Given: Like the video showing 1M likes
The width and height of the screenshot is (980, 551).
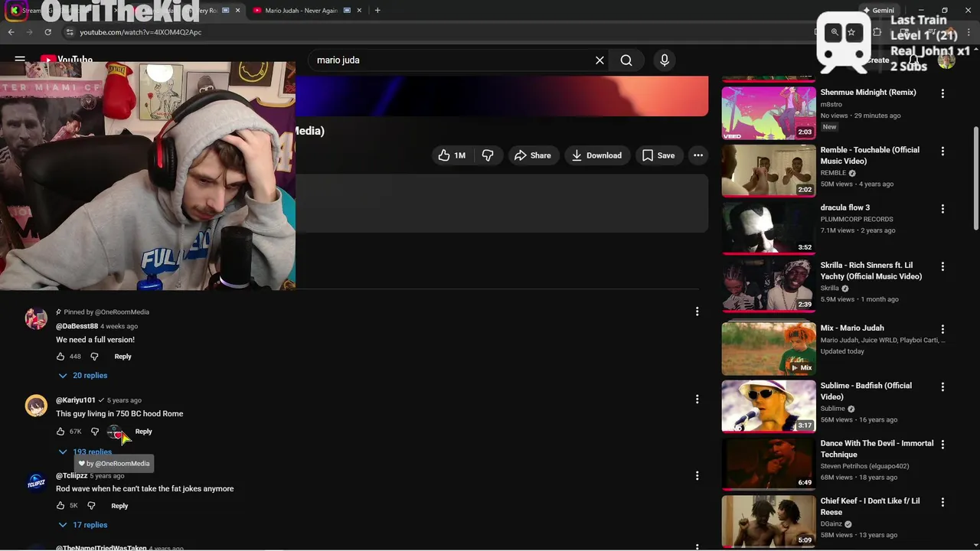Looking at the screenshot, I should coord(452,155).
